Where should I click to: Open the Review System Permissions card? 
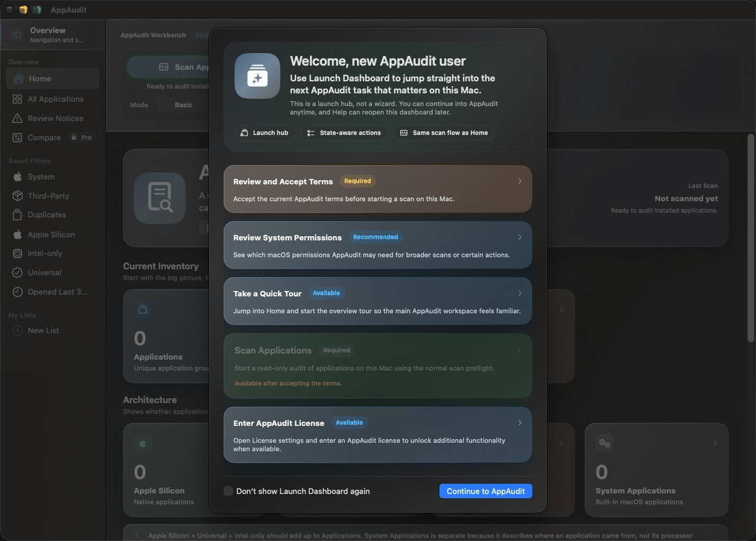(377, 245)
